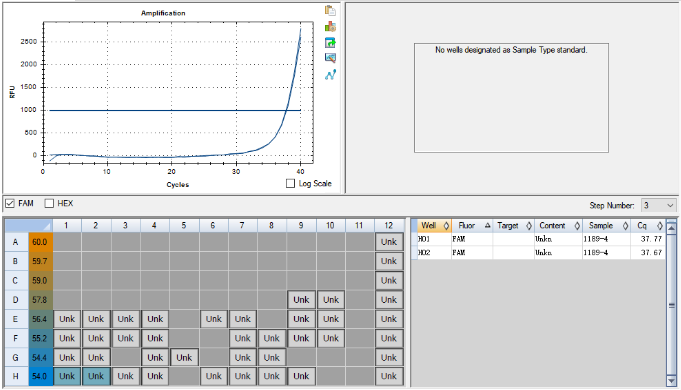The width and height of the screenshot is (681, 390).
Task: Click the 55.2 temperature cell
Action: (40, 338)
